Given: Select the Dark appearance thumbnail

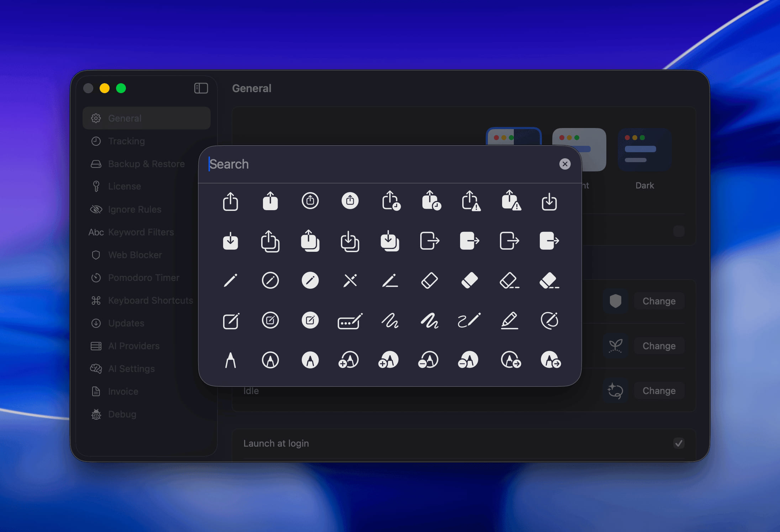Looking at the screenshot, I should coord(644,150).
